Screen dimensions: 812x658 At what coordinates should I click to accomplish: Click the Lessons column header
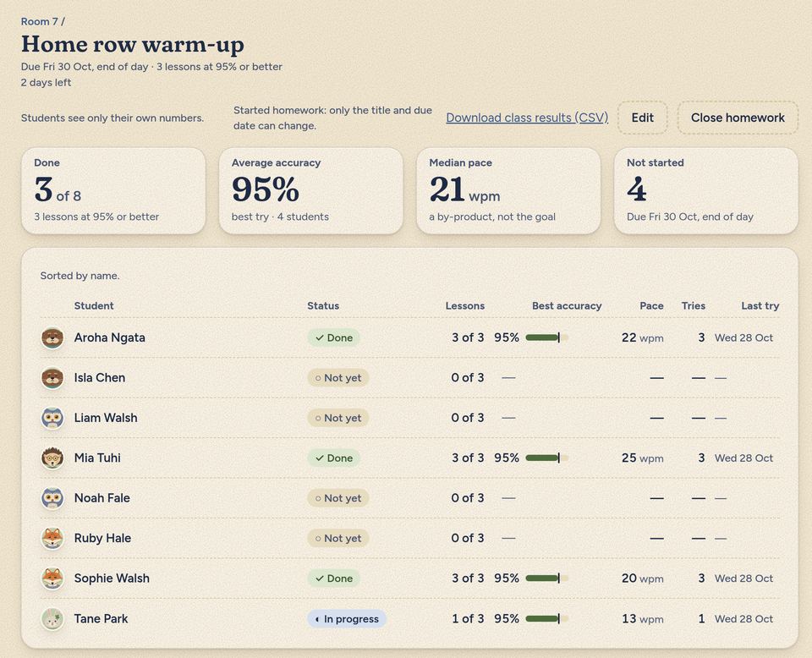coord(465,305)
